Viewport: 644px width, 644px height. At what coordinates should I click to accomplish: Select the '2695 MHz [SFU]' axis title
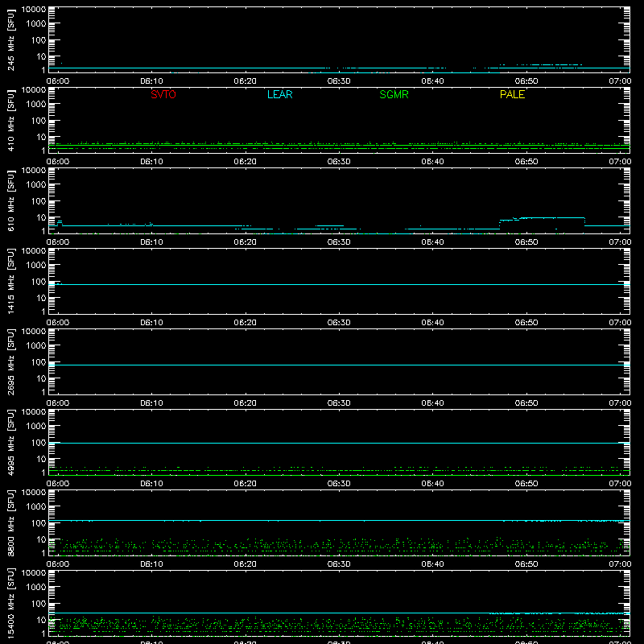[x=11, y=361]
